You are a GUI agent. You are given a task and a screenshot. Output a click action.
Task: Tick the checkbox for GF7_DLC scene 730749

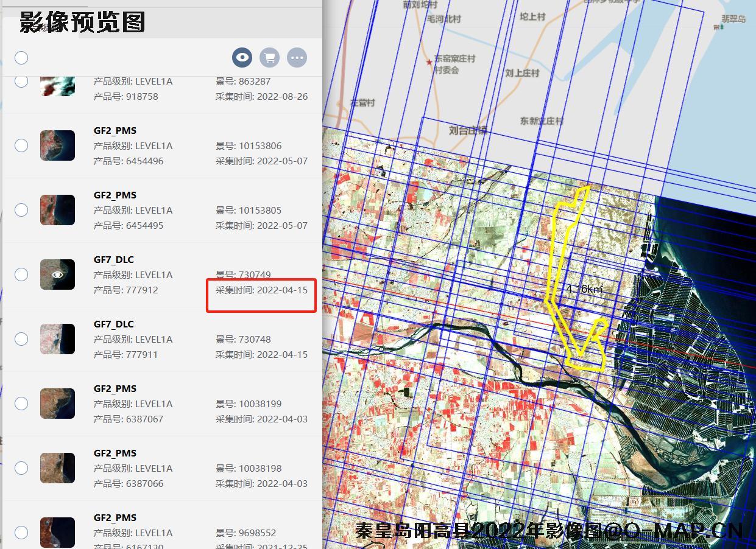point(21,274)
